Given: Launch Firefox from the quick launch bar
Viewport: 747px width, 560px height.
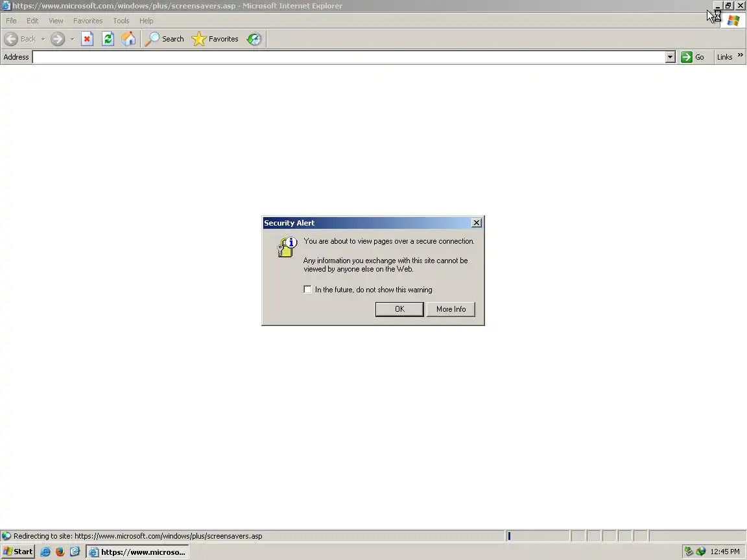Looking at the screenshot, I should [60, 552].
